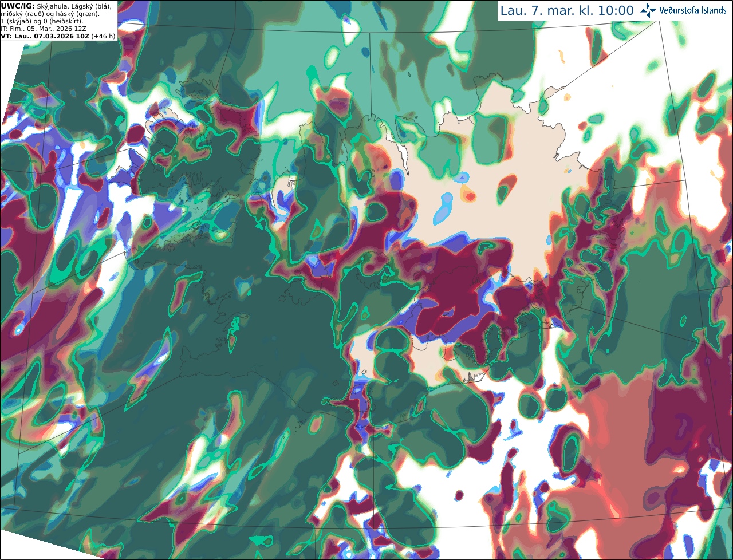The height and width of the screenshot is (560, 733).
Task: Click the "UWC/IG:" bold model label
Action: coord(18,6)
